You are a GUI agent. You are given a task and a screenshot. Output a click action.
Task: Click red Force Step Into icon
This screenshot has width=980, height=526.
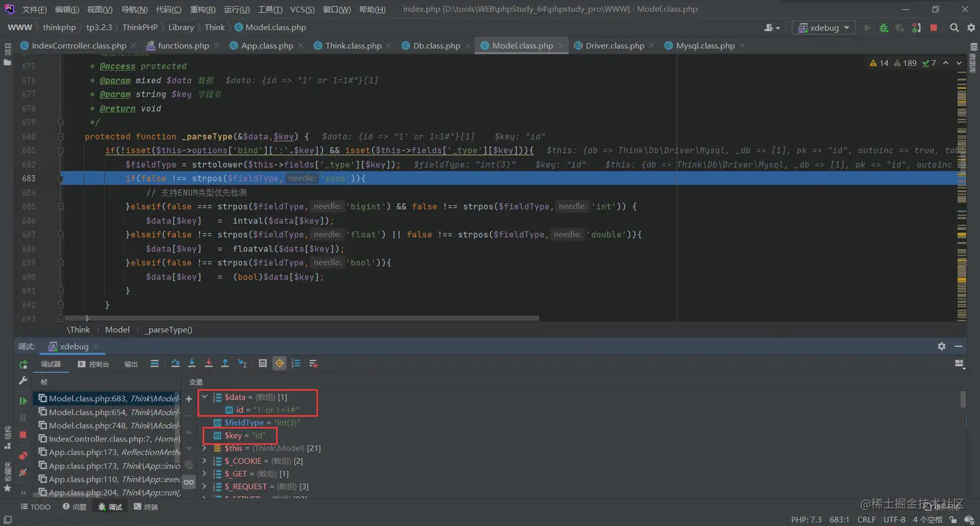(x=209, y=364)
